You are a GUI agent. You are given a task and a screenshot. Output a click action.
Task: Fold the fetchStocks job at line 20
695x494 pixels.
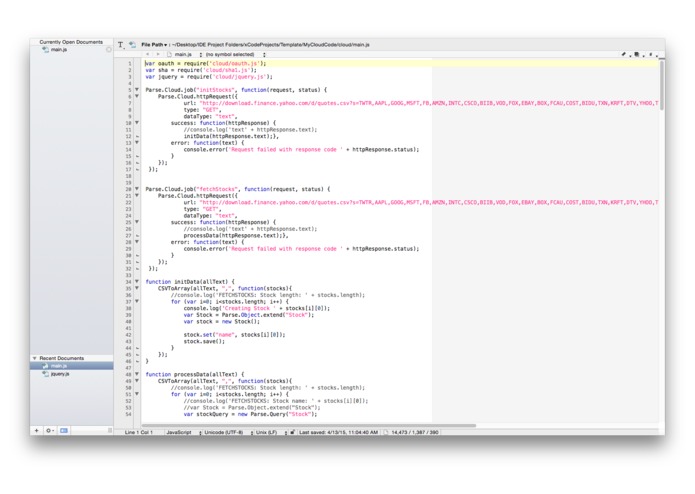click(x=137, y=189)
